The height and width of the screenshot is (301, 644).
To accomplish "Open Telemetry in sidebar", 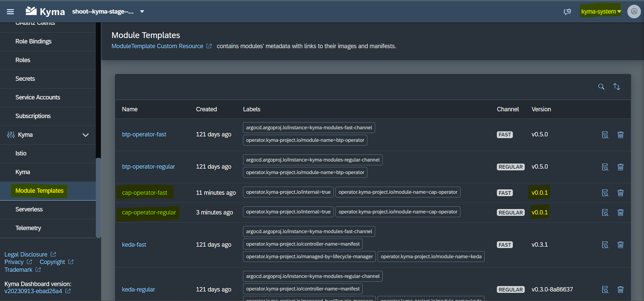I will point(48,228).
